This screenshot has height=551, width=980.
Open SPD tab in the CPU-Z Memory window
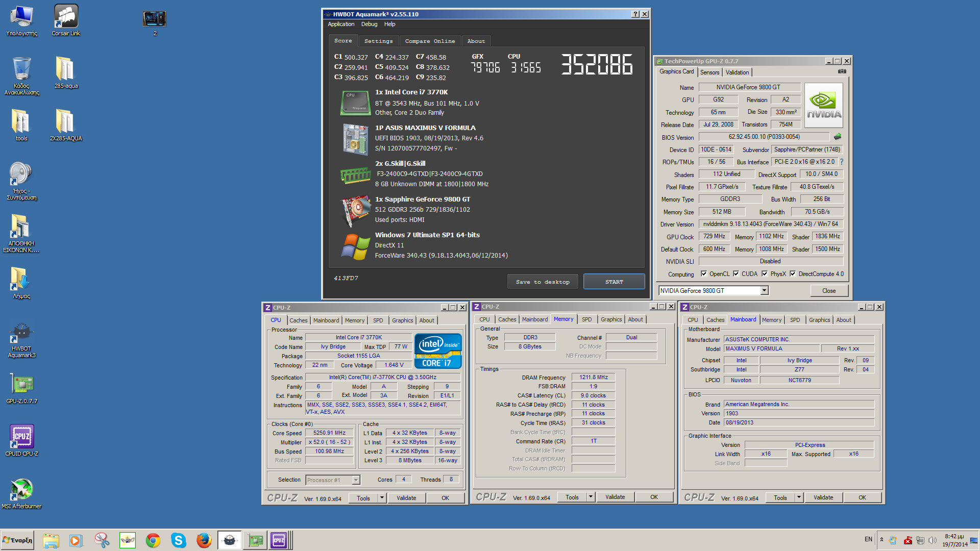coord(587,319)
